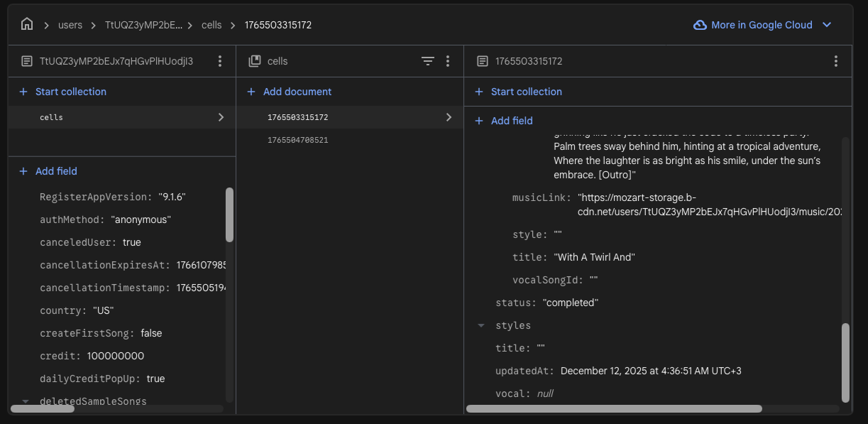Viewport: 868px width, 424px height.
Task: Click the vocal null field
Action: coord(524,393)
